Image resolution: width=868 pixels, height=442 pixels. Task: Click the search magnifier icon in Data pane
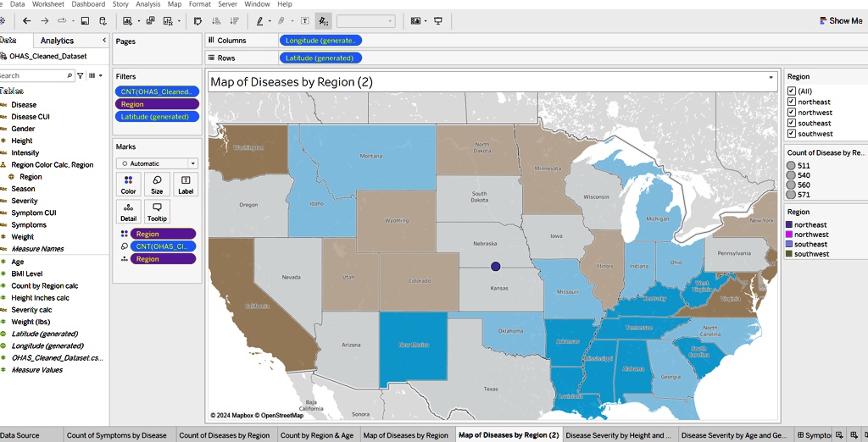pyautogui.click(x=70, y=76)
